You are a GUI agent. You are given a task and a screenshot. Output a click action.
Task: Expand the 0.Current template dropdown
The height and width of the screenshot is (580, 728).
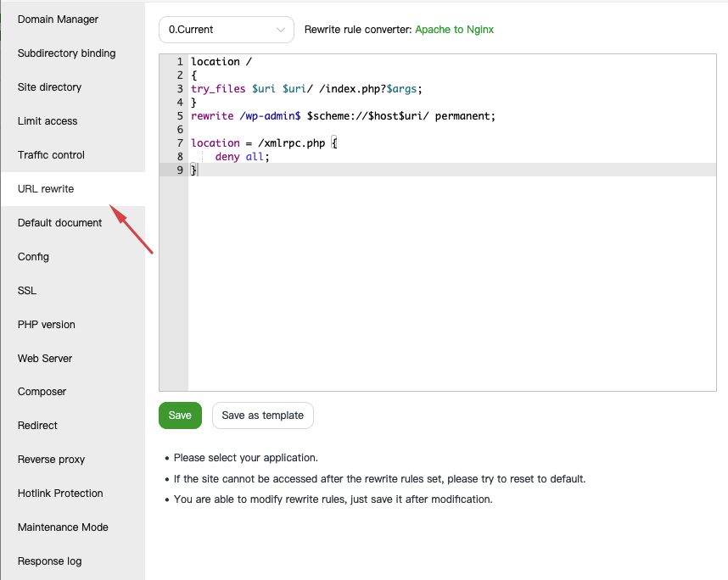click(x=226, y=30)
